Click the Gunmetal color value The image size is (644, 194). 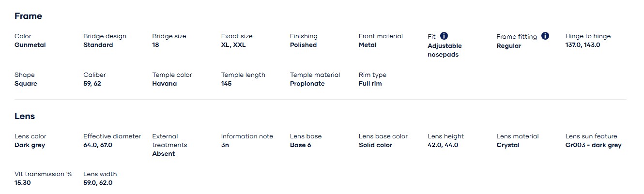tap(30, 45)
